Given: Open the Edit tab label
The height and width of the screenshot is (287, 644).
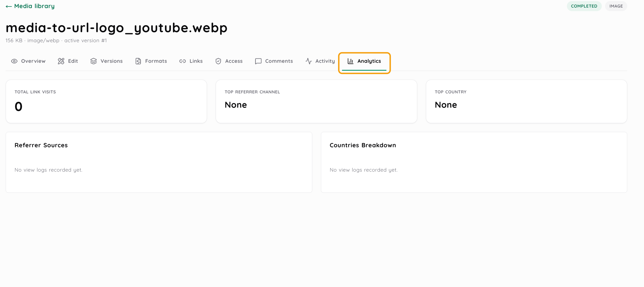Looking at the screenshot, I should pos(73,61).
